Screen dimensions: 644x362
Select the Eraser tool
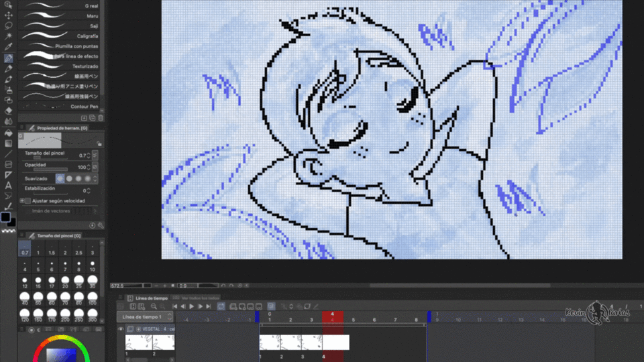8,111
